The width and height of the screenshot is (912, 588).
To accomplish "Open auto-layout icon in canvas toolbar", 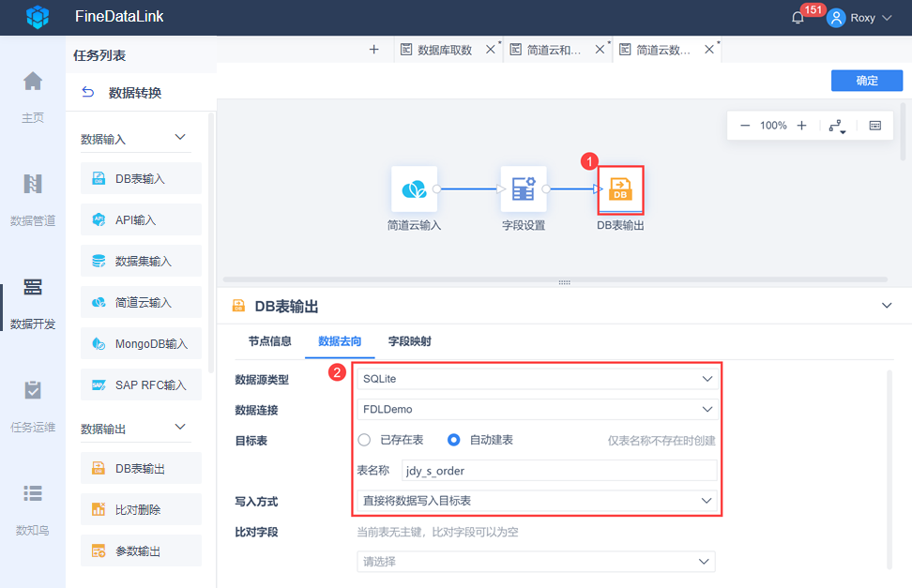I will coord(837,127).
